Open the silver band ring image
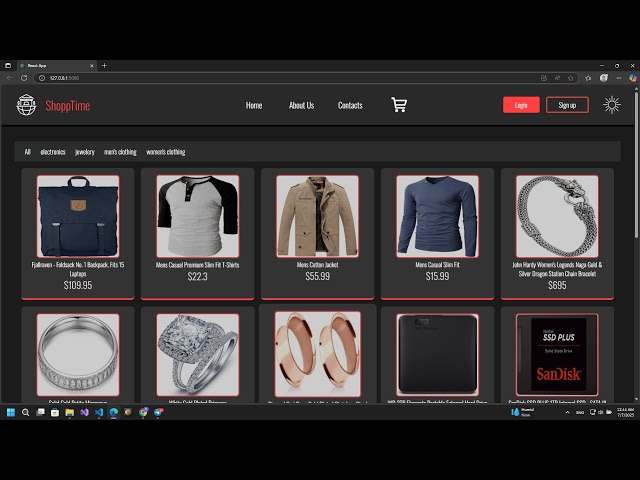640x480 pixels. [x=78, y=355]
